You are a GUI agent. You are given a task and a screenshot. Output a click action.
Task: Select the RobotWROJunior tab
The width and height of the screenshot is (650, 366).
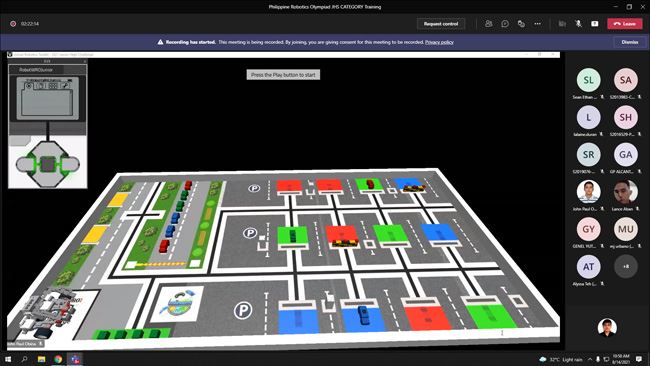36,70
